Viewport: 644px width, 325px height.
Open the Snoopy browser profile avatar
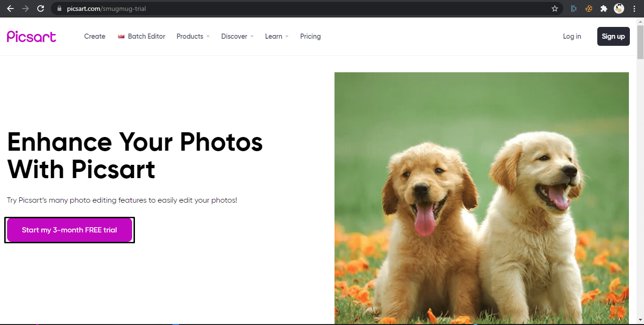(x=619, y=8)
